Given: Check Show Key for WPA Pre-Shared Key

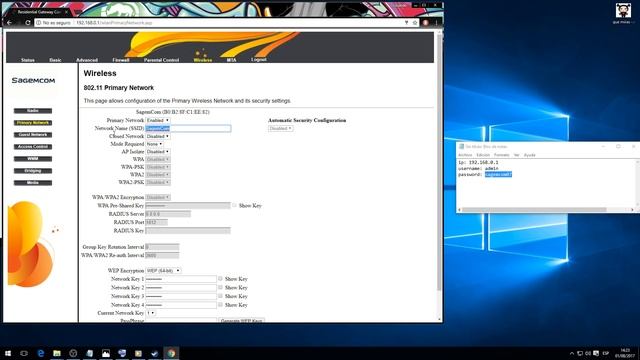Looking at the screenshot, I should coord(234,205).
